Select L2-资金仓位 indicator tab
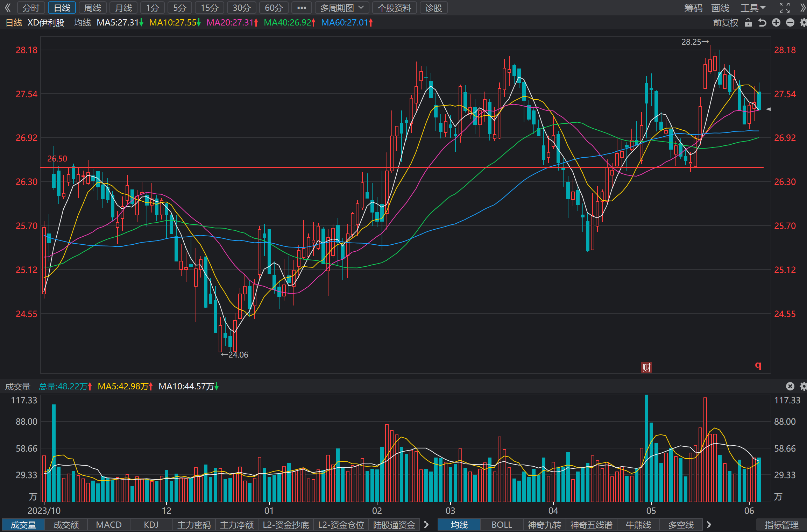The image size is (807, 532). coord(341,525)
